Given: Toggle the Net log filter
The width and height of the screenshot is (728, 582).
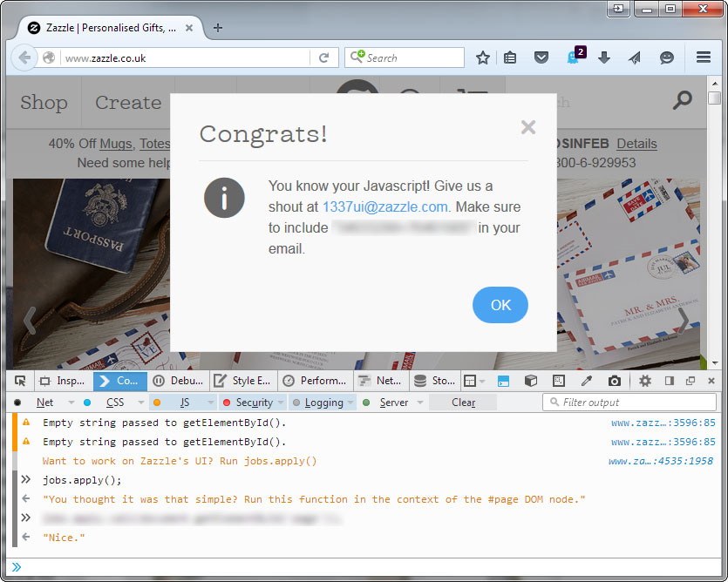Looking at the screenshot, I should point(44,403).
